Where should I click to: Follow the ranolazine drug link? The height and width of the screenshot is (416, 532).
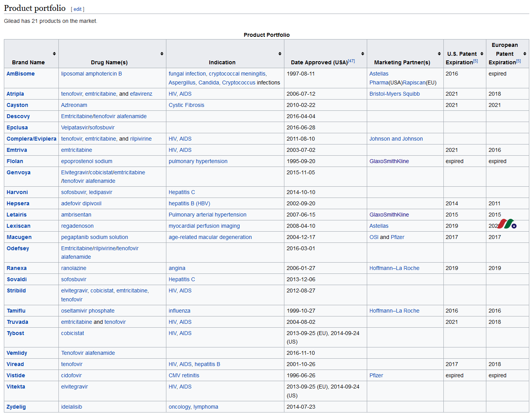74,268
